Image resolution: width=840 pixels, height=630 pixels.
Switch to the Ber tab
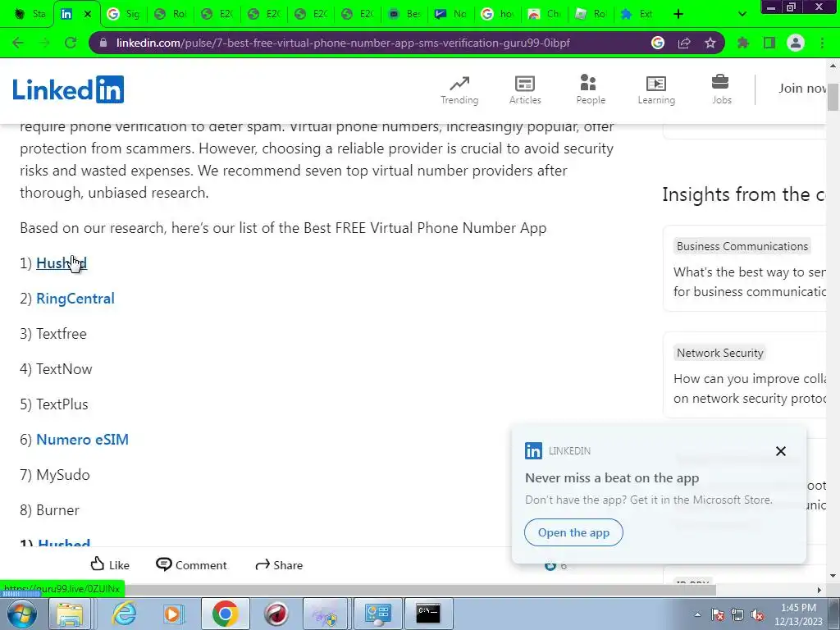404,14
